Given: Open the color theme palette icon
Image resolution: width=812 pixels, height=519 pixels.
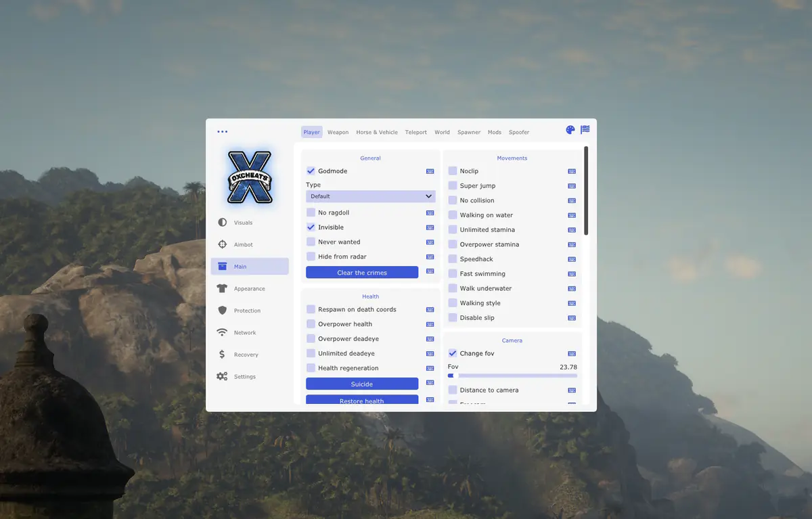Looking at the screenshot, I should (570, 130).
